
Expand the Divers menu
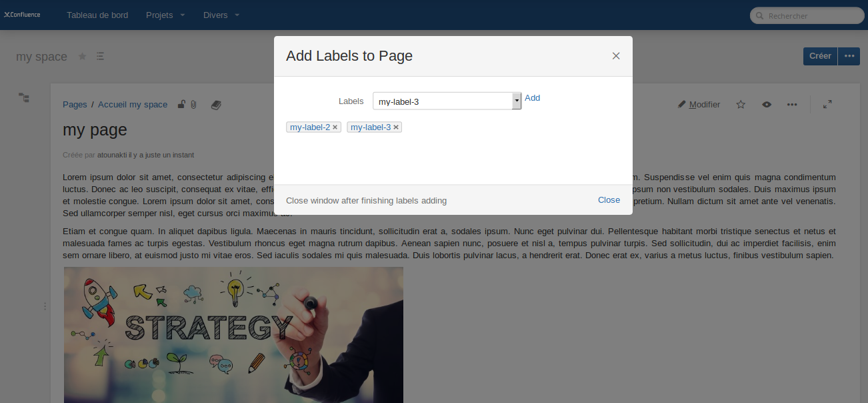pos(221,15)
